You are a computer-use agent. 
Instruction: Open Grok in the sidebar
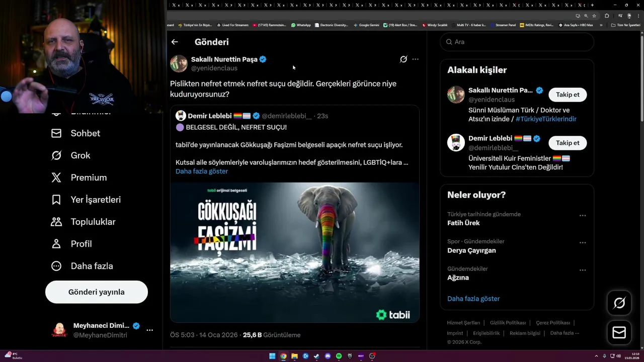[71, 155]
